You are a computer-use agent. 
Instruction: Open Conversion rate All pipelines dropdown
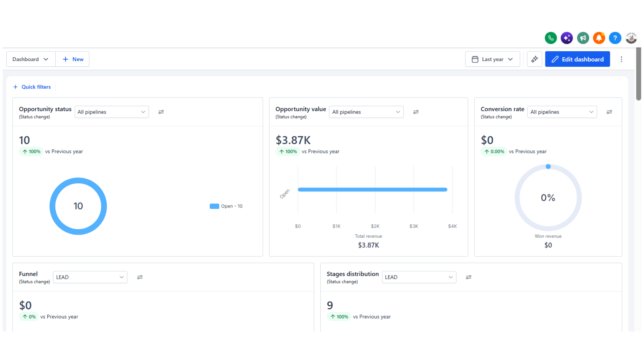562,112
